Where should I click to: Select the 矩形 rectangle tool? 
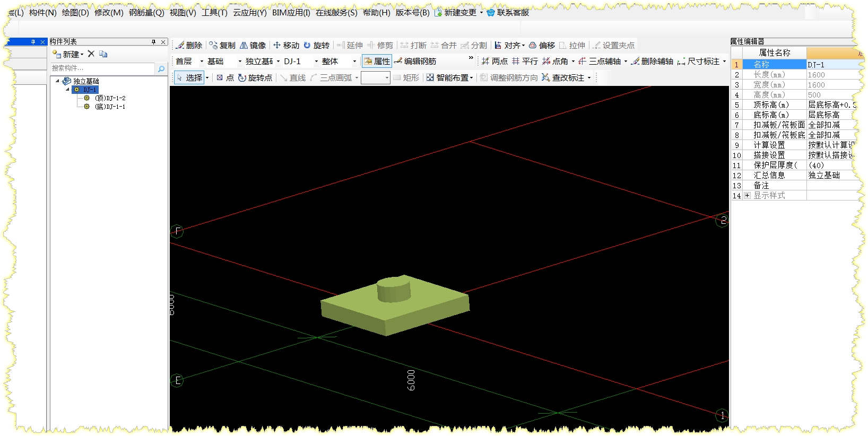406,78
